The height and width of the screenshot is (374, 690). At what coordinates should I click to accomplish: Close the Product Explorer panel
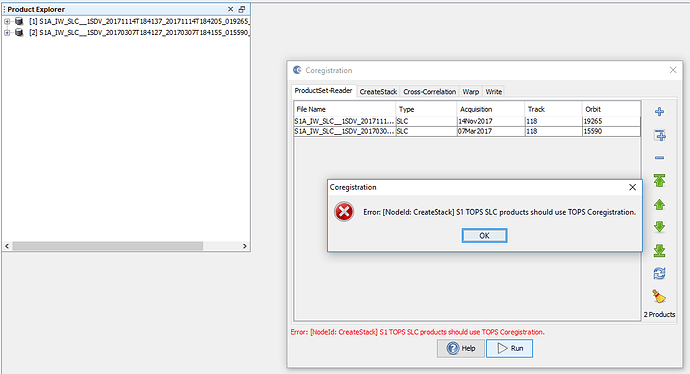coord(230,9)
